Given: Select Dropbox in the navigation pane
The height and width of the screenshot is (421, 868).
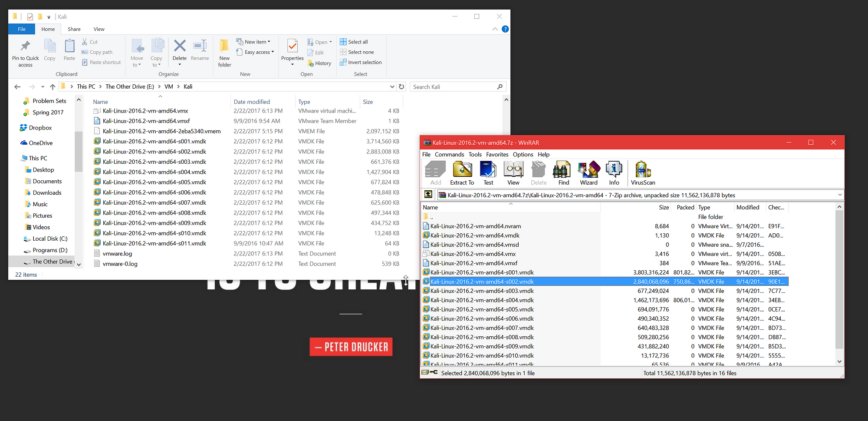Looking at the screenshot, I should (36, 128).
